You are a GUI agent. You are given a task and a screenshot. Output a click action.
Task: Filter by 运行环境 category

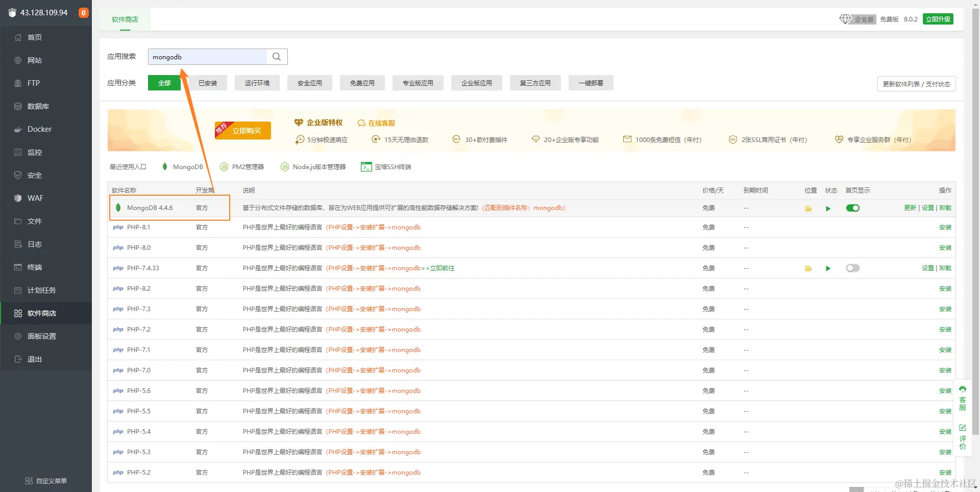257,83
